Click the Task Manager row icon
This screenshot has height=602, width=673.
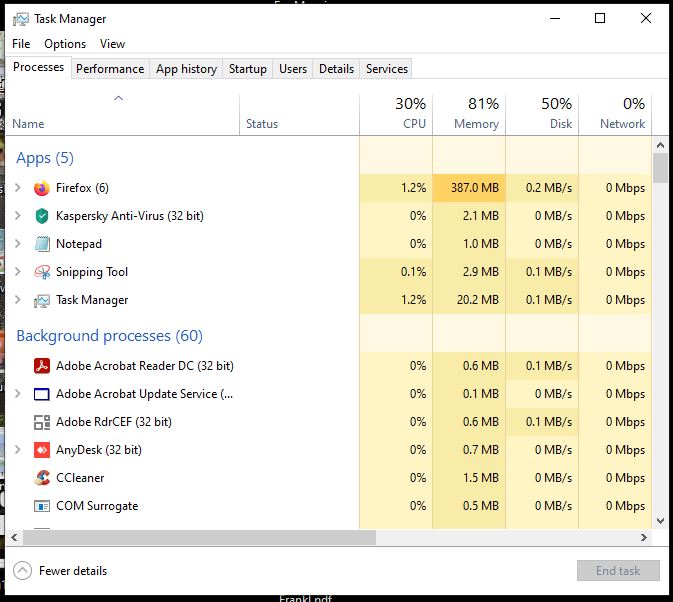(42, 300)
